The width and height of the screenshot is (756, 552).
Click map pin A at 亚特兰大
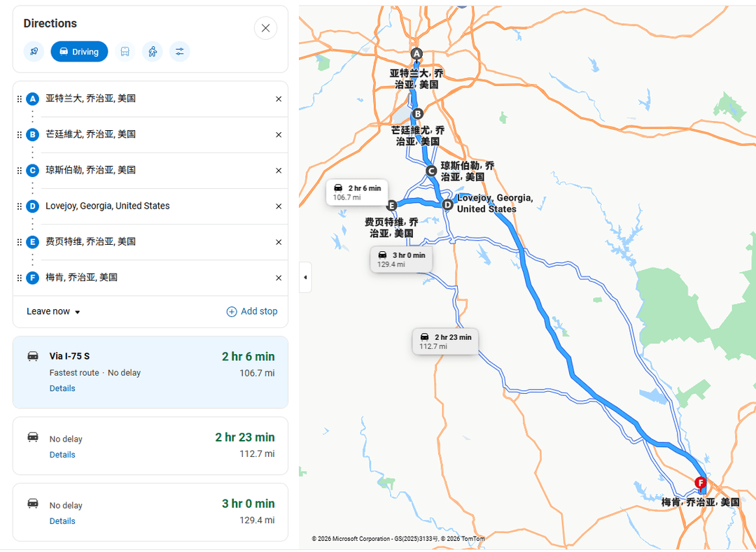point(416,53)
